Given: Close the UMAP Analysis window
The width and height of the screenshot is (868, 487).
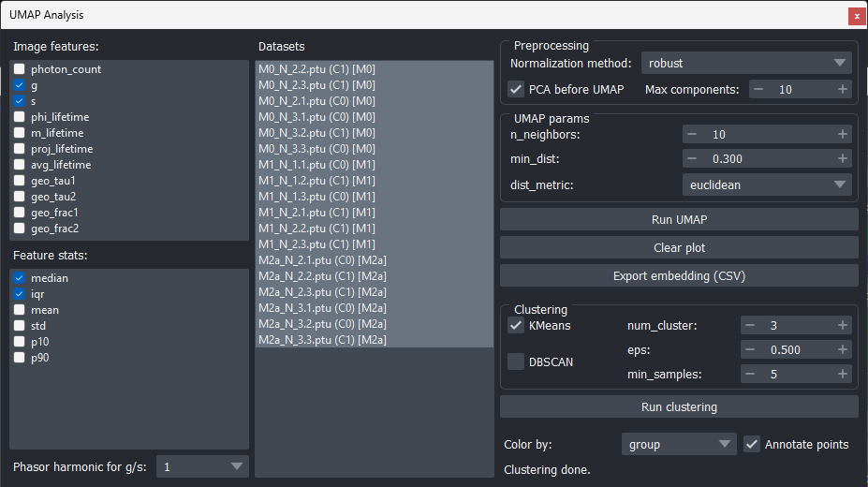Looking at the screenshot, I should (x=857, y=16).
